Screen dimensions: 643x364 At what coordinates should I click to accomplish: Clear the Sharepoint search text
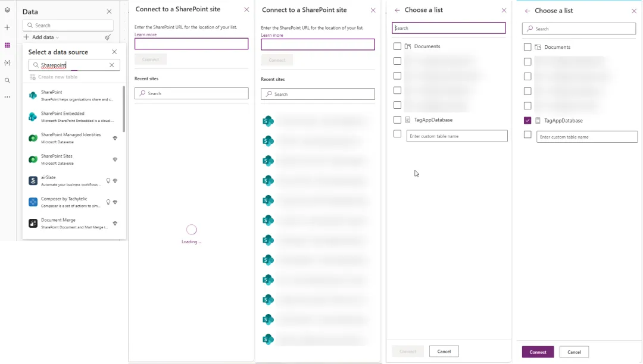[x=111, y=65]
